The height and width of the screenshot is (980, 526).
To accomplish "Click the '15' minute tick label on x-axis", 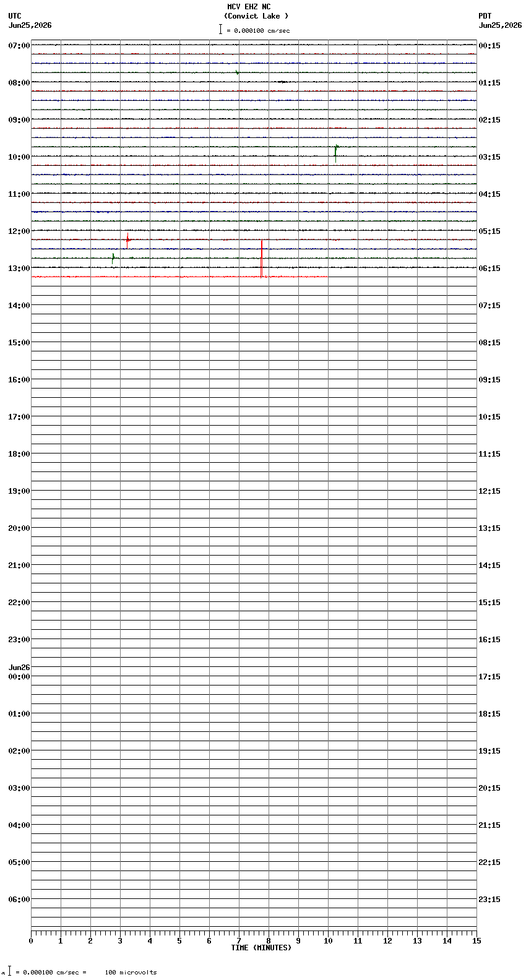I will [476, 941].
